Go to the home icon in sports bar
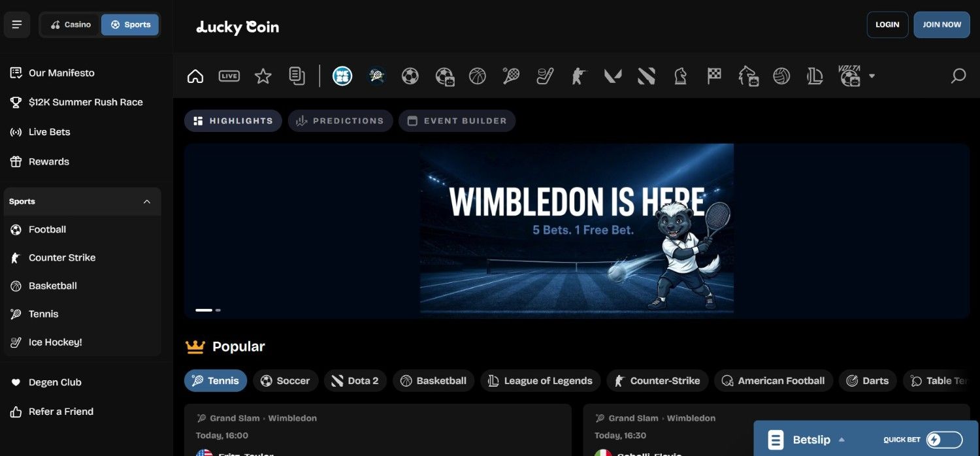 [195, 76]
